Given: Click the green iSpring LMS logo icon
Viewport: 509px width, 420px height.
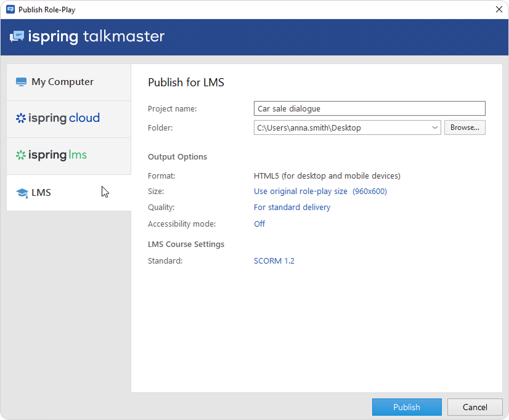Looking at the screenshot, I should (x=21, y=155).
